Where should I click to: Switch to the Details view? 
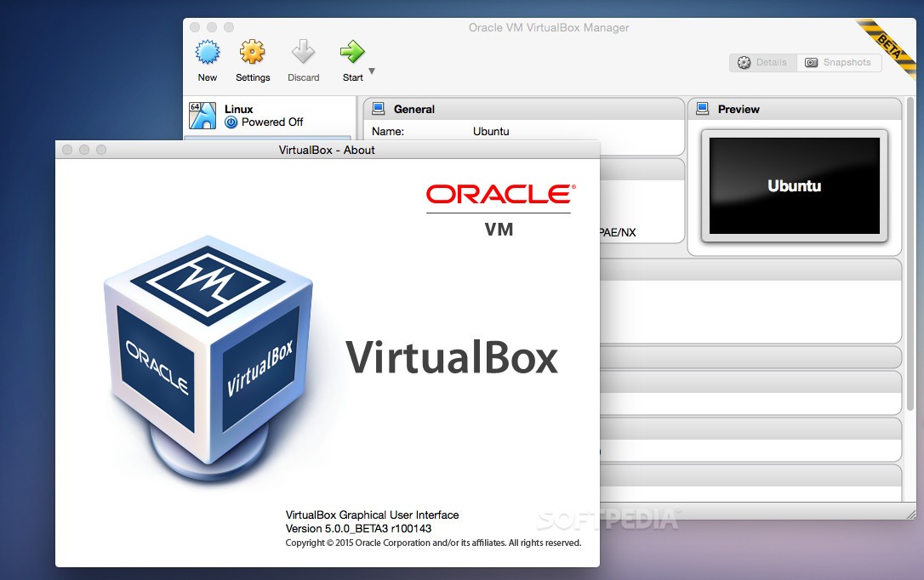pyautogui.click(x=762, y=62)
